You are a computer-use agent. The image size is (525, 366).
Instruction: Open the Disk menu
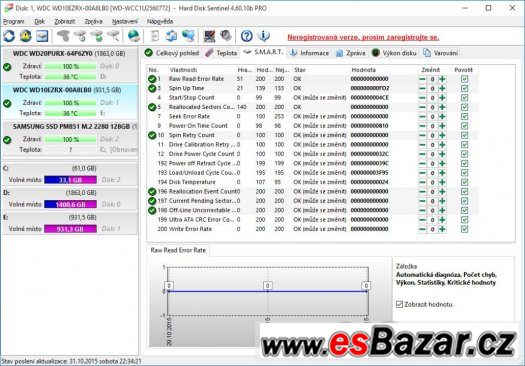point(40,21)
